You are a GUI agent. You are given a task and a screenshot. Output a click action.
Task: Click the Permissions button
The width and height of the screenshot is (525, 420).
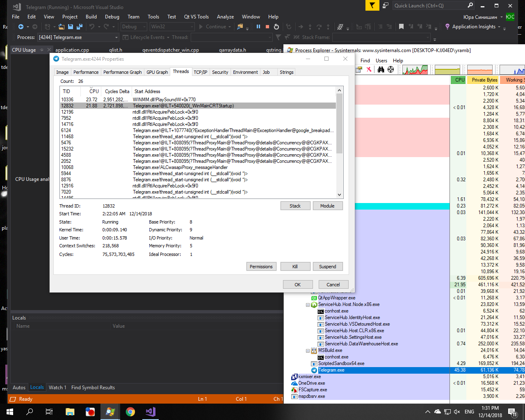click(x=261, y=267)
